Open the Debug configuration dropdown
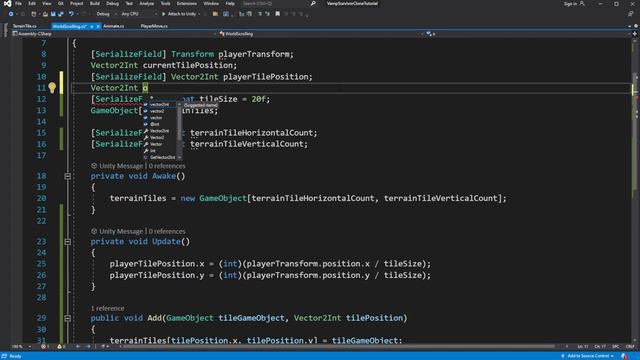Image resolution: width=640 pixels, height=360 pixels. point(107,14)
